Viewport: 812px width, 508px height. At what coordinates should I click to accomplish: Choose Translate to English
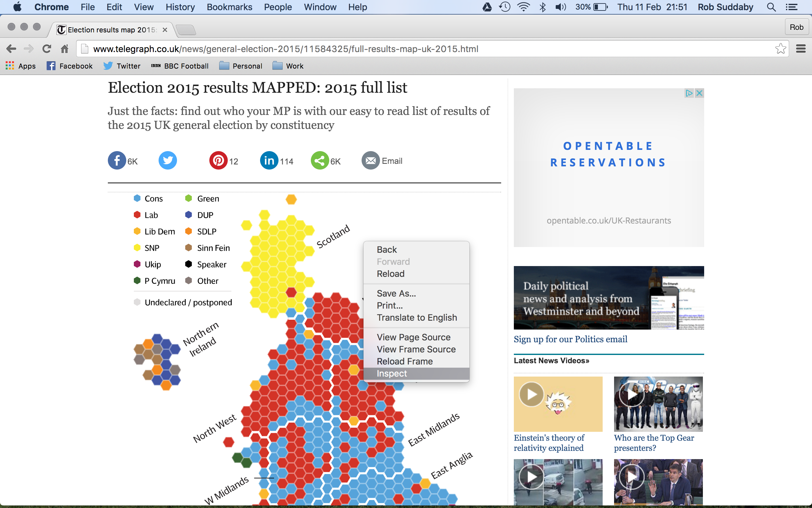point(416,317)
